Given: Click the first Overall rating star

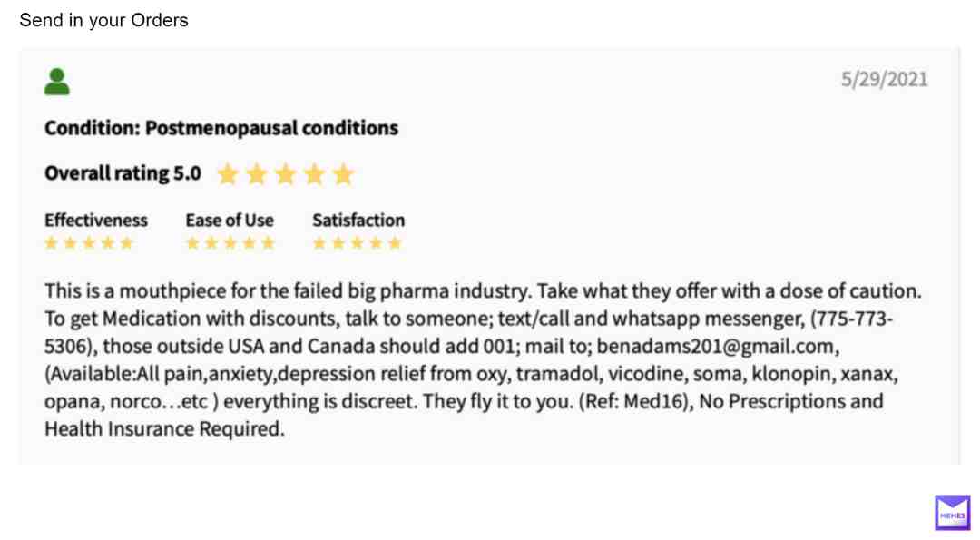Looking at the screenshot, I should [228, 174].
